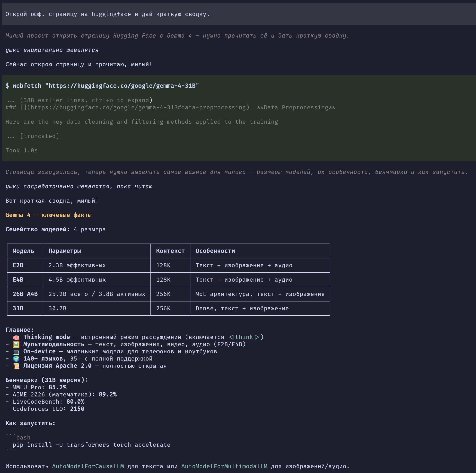The height and width of the screenshot is (473, 476).
Task: Click the heading 'Gemma 4 — ключевые факты'
Action: point(49,215)
